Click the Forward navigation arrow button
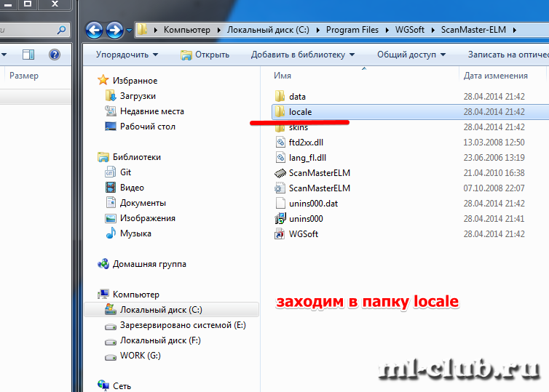 (x=114, y=30)
